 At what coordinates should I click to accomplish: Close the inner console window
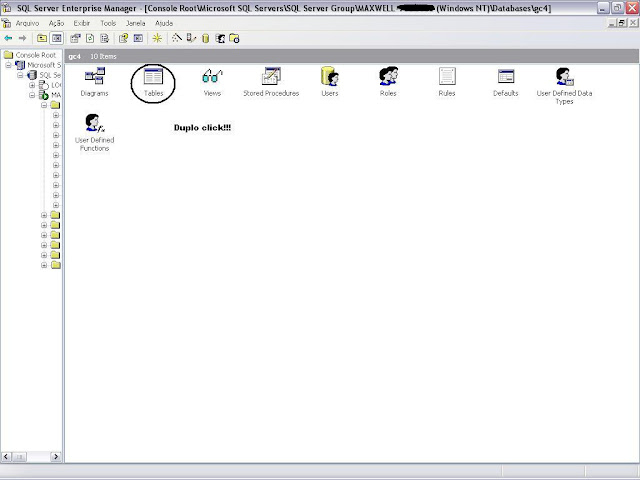632,23
